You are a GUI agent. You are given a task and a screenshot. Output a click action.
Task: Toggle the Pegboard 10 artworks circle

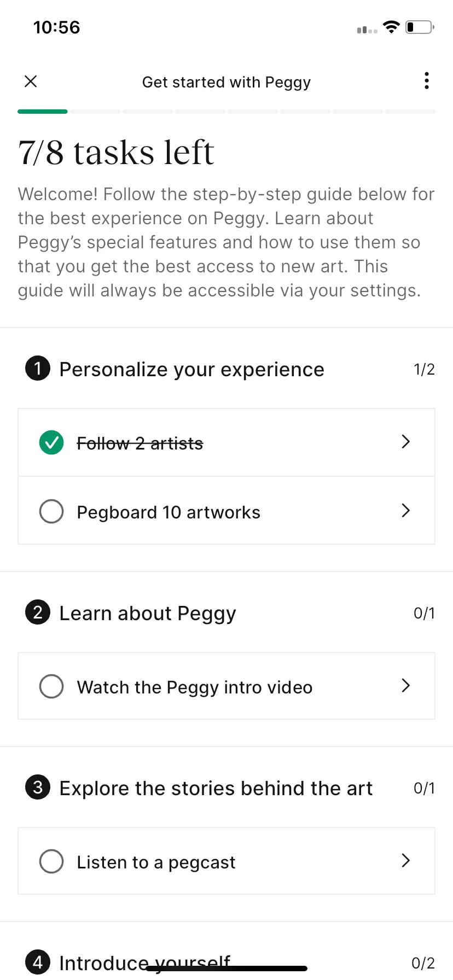51,511
